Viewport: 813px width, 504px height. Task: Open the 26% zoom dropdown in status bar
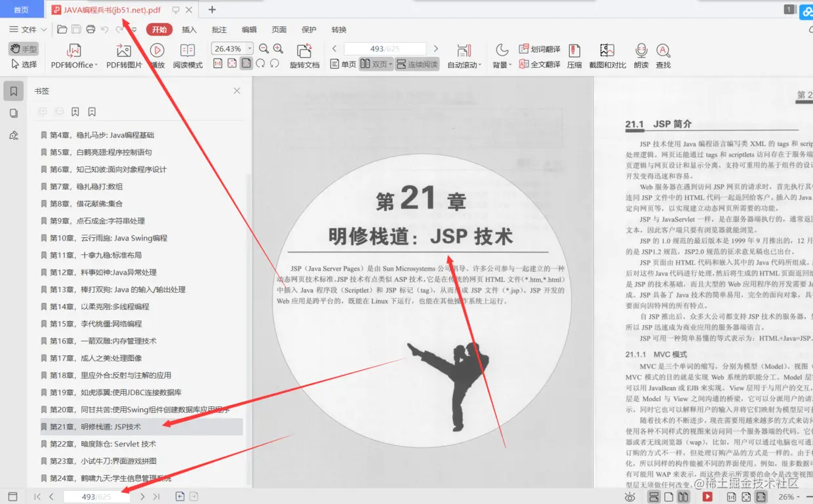point(790,497)
